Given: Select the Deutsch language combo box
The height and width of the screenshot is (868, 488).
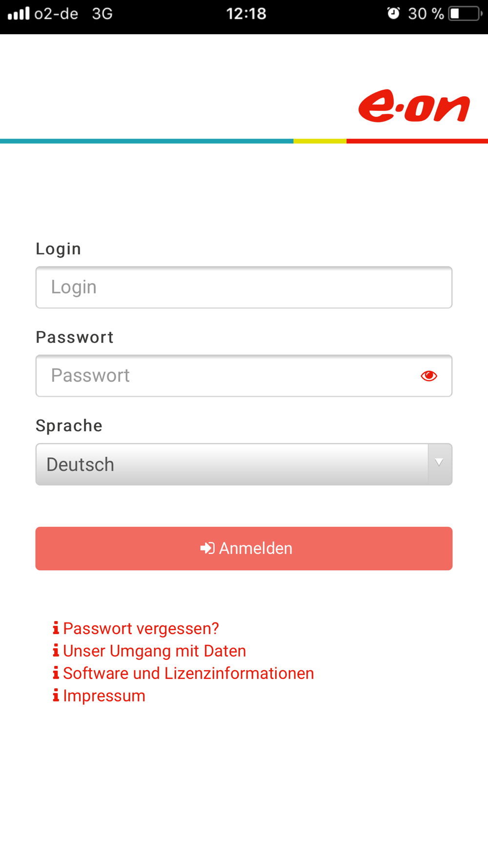Looking at the screenshot, I should click(244, 464).
